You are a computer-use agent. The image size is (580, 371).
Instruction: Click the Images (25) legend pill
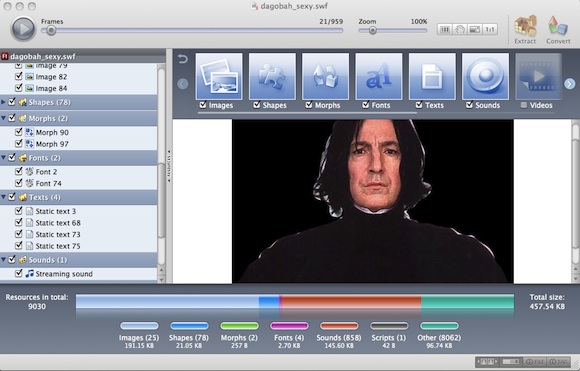139,326
